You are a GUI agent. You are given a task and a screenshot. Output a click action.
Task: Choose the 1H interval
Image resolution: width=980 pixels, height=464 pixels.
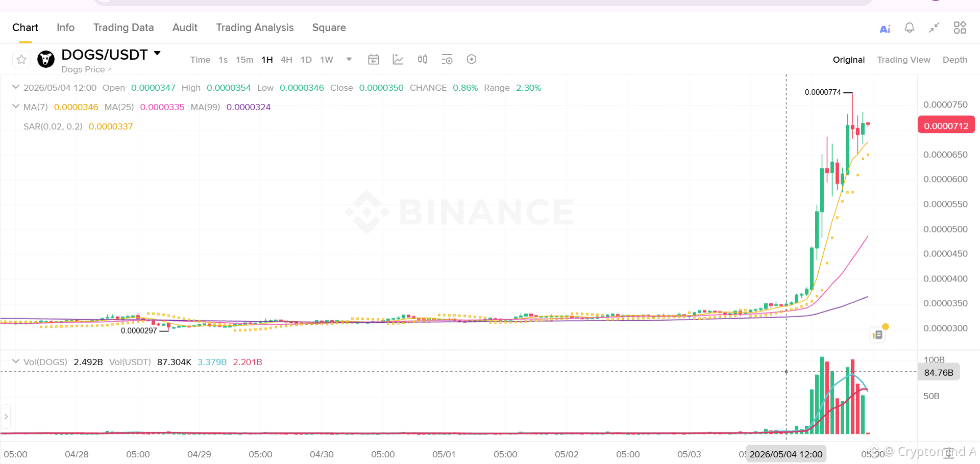267,60
